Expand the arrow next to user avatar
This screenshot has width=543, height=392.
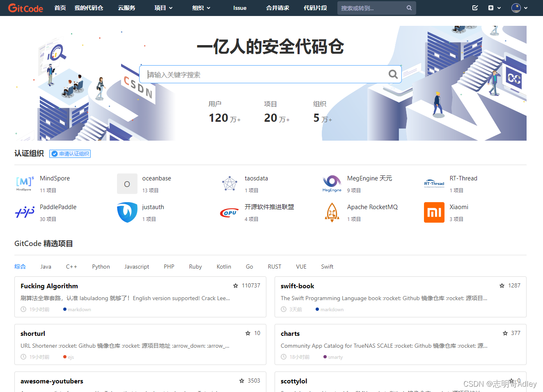coord(526,8)
